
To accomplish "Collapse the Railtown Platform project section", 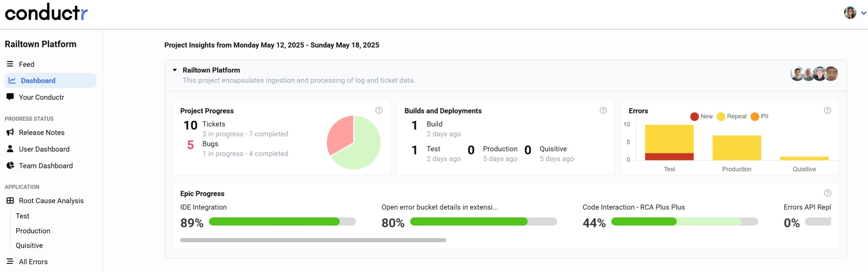I will tap(175, 70).
